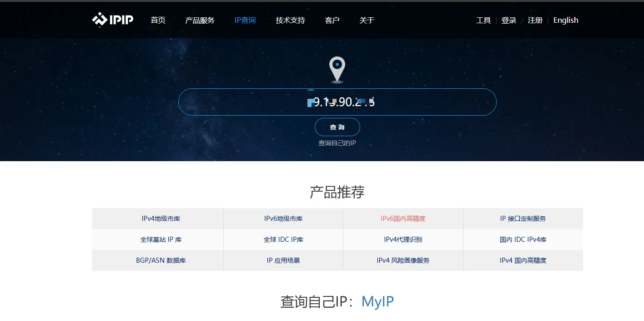Click the 查询 button to search IP

point(337,127)
